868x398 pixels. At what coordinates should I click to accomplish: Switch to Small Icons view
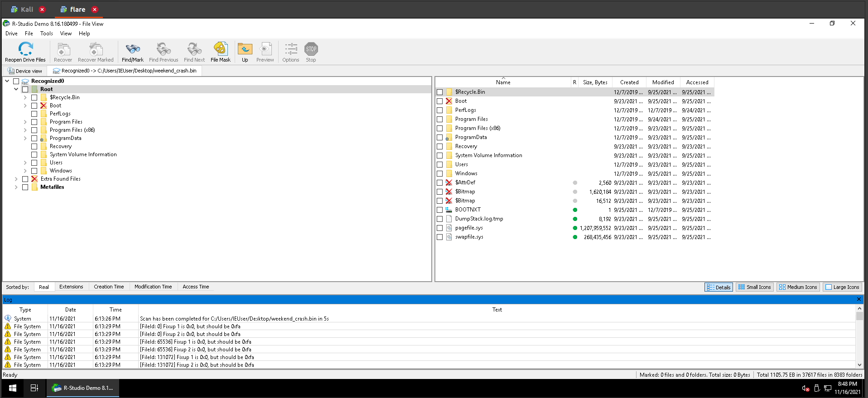coord(754,287)
